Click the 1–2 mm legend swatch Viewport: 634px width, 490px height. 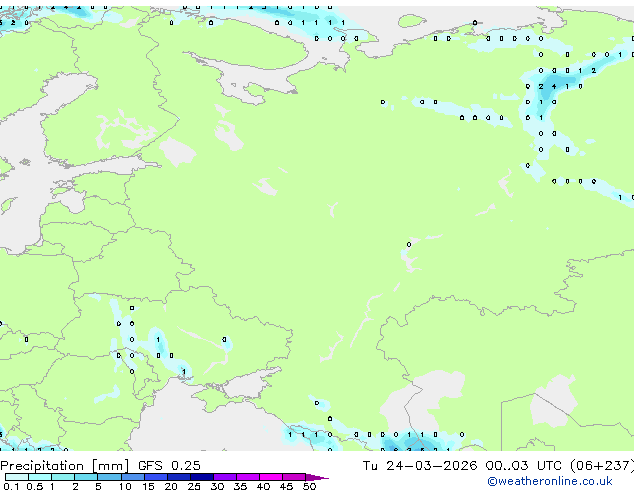[63, 477]
